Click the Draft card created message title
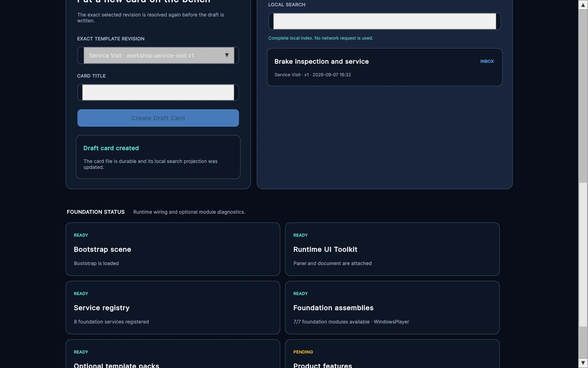The height and width of the screenshot is (368, 588). (111, 148)
